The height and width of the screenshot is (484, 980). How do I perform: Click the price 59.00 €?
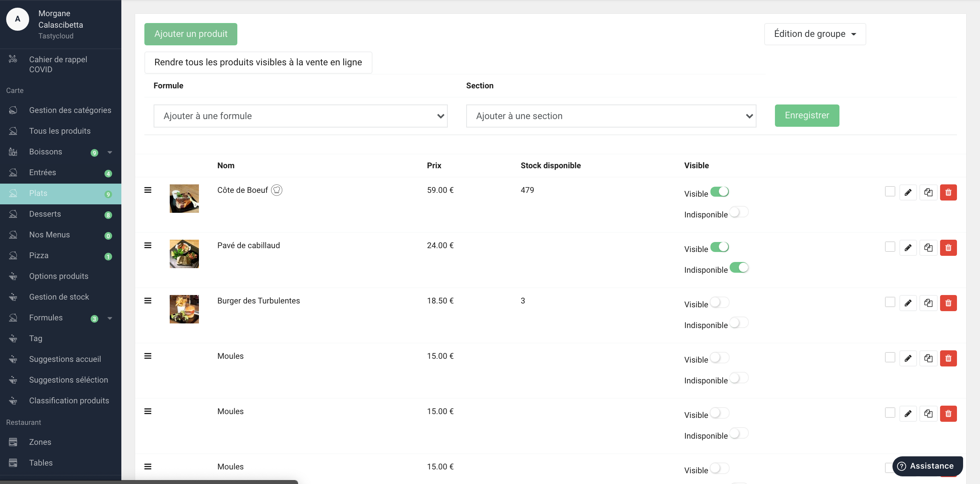(440, 190)
